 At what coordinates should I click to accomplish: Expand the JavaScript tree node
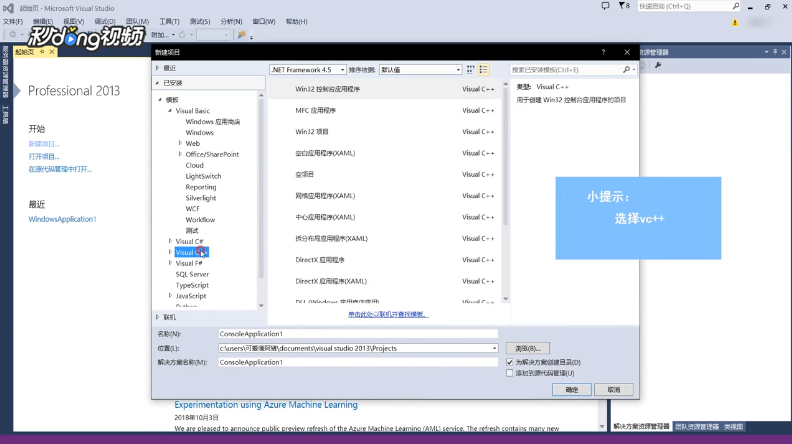click(170, 296)
